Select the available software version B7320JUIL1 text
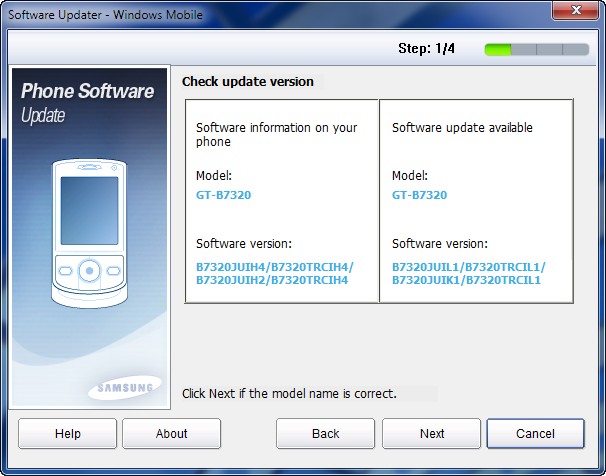The width and height of the screenshot is (606, 476). pos(468,274)
